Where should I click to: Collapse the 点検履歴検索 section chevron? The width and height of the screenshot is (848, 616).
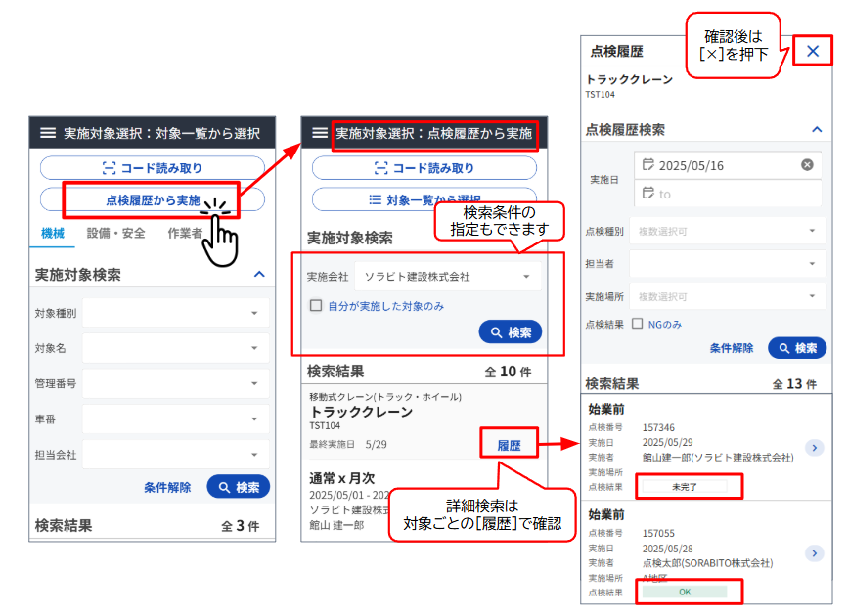click(817, 129)
